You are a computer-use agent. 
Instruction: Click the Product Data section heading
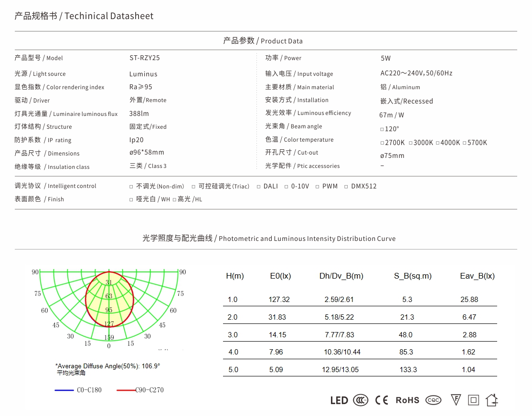(x=263, y=41)
